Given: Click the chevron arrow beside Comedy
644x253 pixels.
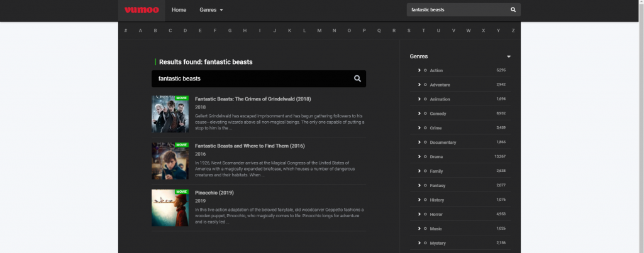Looking at the screenshot, I should pyautogui.click(x=419, y=113).
